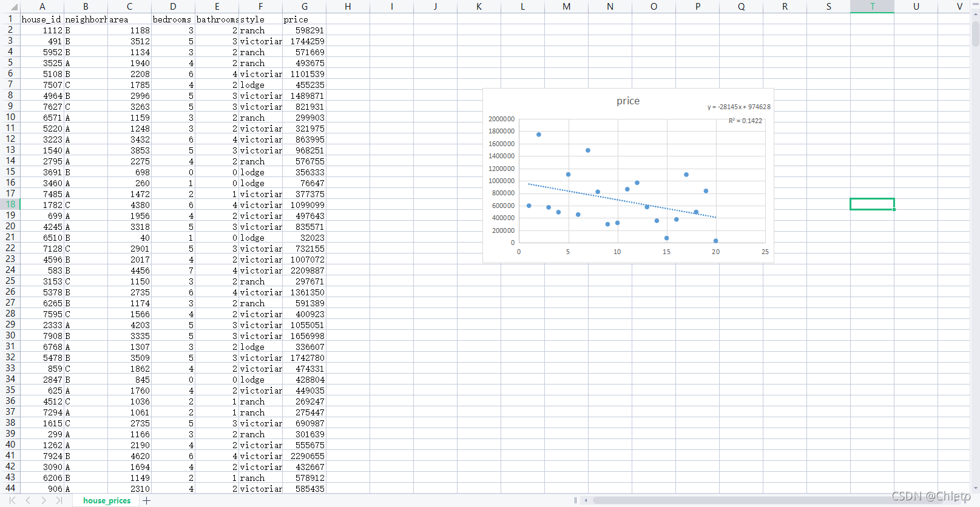Image resolution: width=980 pixels, height=507 pixels.
Task: Select house_id cell 5952
Action: [x=42, y=52]
